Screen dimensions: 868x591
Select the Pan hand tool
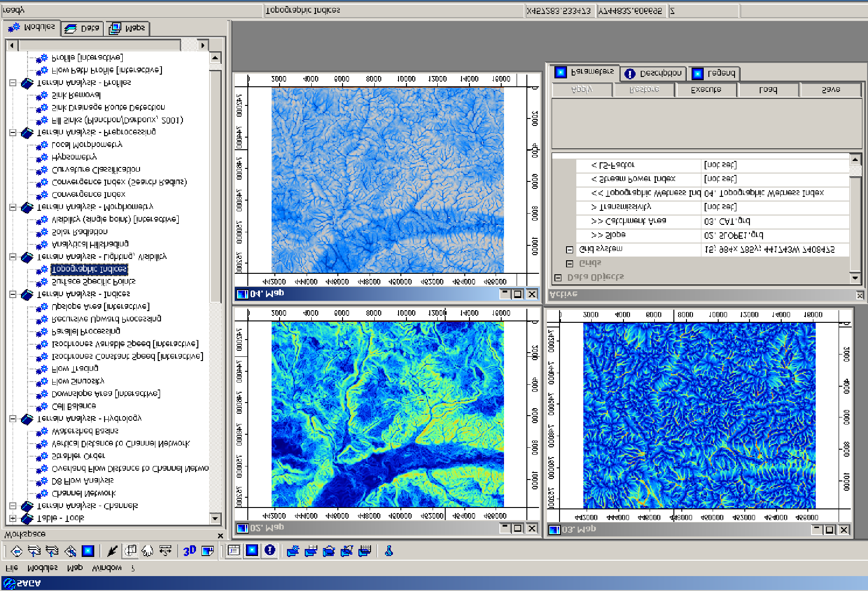pos(147,551)
